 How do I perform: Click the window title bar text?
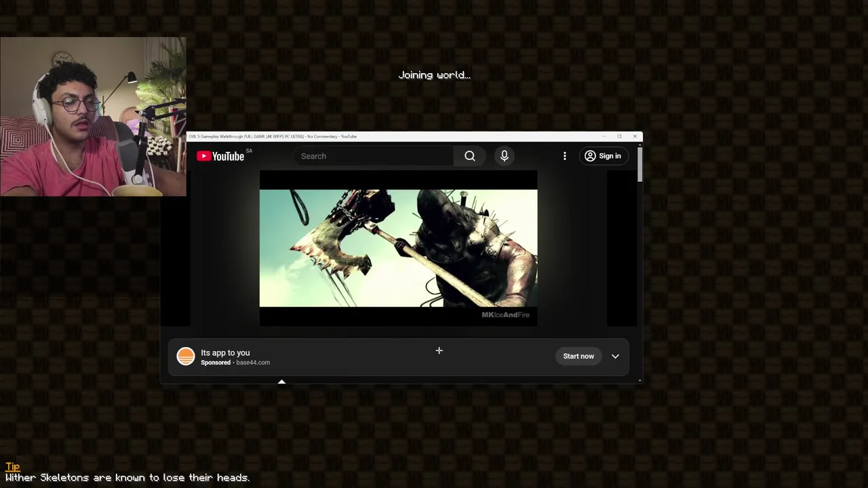point(273,136)
